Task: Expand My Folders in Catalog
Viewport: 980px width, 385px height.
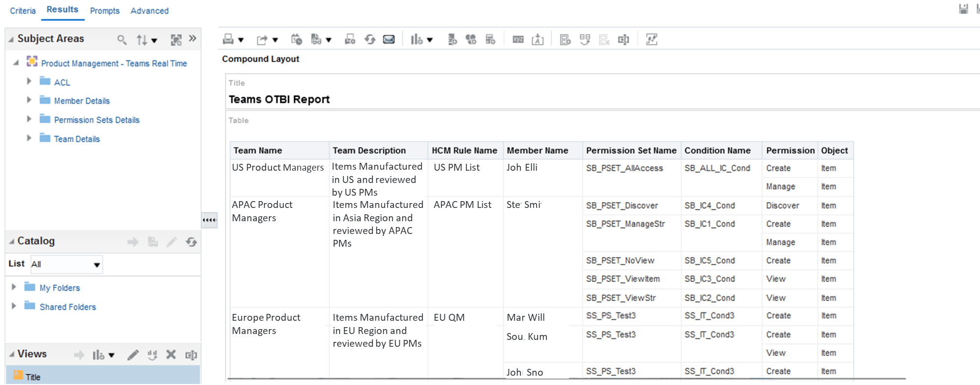Action: [14, 287]
